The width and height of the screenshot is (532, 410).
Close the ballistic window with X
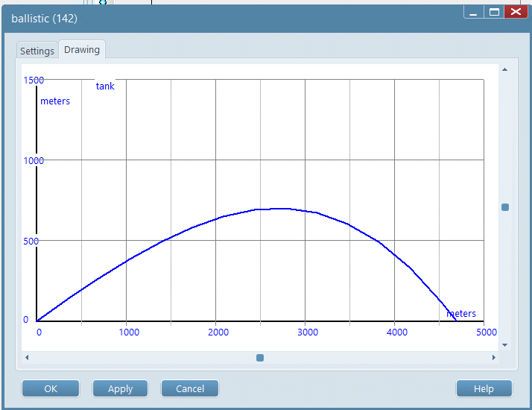[x=515, y=12]
